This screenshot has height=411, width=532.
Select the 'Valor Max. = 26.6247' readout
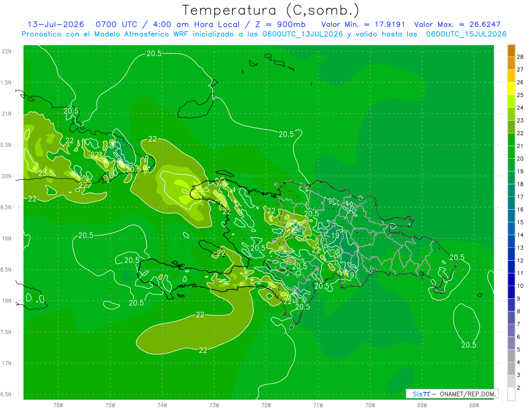[457, 24]
